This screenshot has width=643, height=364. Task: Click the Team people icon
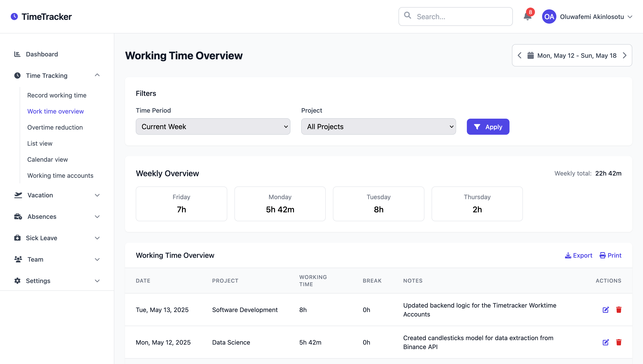18,259
